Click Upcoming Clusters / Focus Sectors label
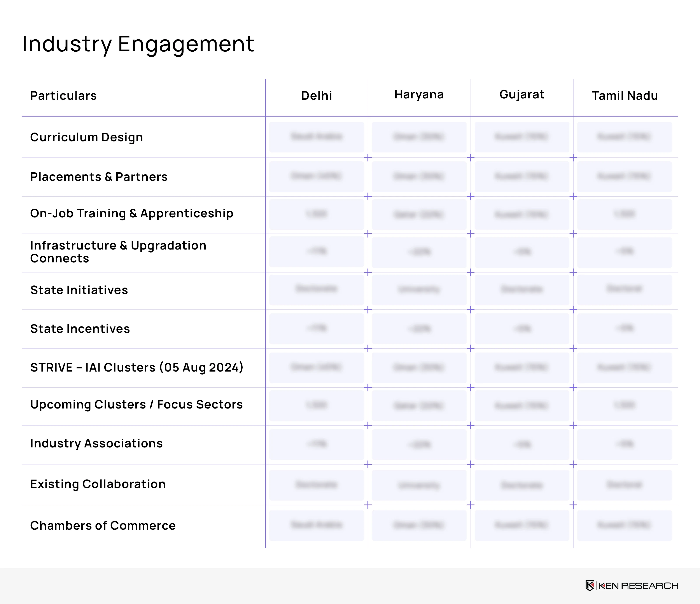The image size is (700, 604). [136, 404]
